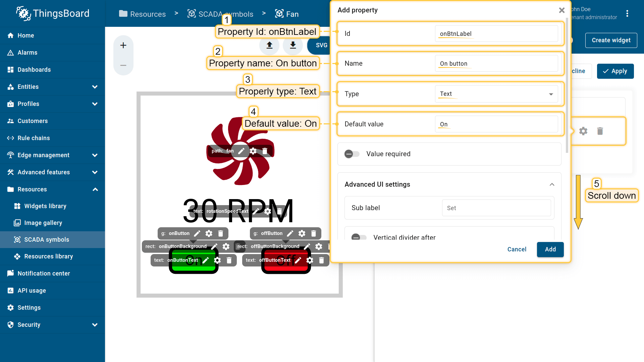Go to Rule chains page
The width and height of the screenshot is (644, 362).
(x=34, y=138)
